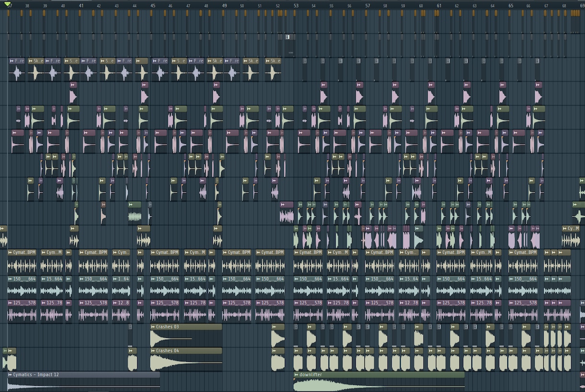Jump to bar 58 on the ruler
This screenshot has height=392, width=585.
[x=386, y=6]
